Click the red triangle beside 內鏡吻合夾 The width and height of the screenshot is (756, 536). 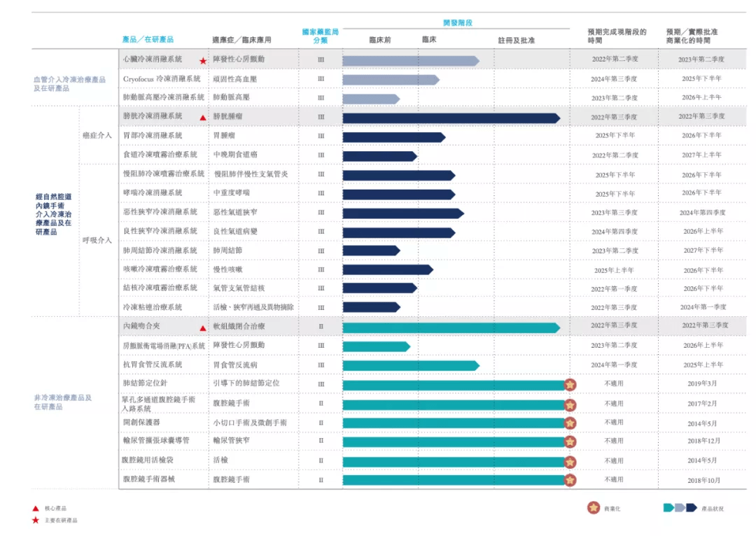[203, 328]
